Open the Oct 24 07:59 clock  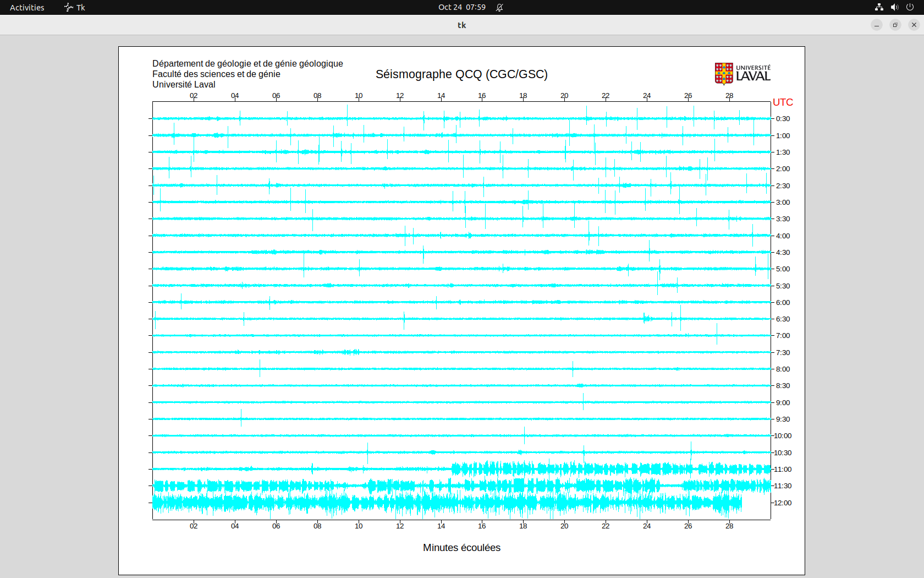(461, 7)
